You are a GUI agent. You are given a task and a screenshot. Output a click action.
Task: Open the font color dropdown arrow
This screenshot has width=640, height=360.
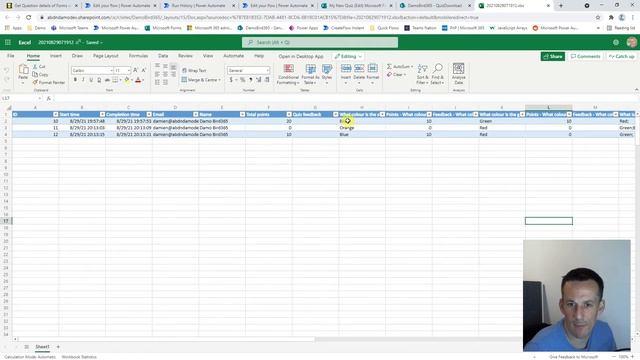coord(143,80)
